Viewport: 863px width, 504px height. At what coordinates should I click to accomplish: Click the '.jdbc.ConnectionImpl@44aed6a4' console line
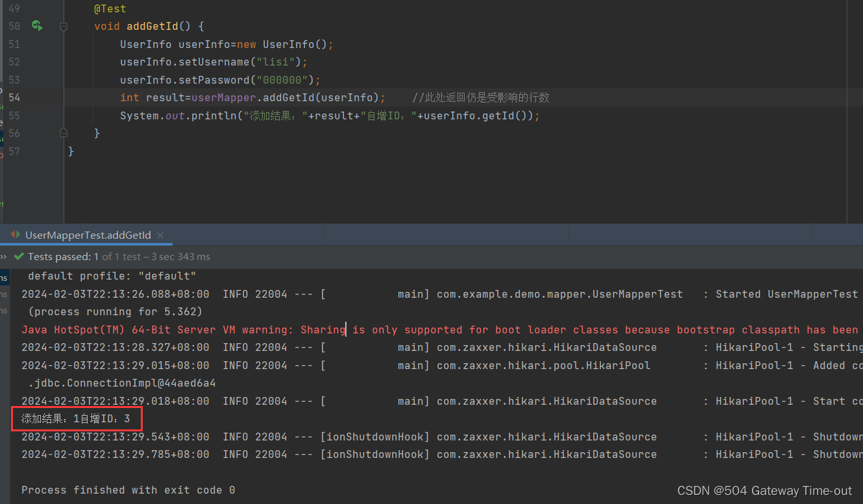[121, 383]
